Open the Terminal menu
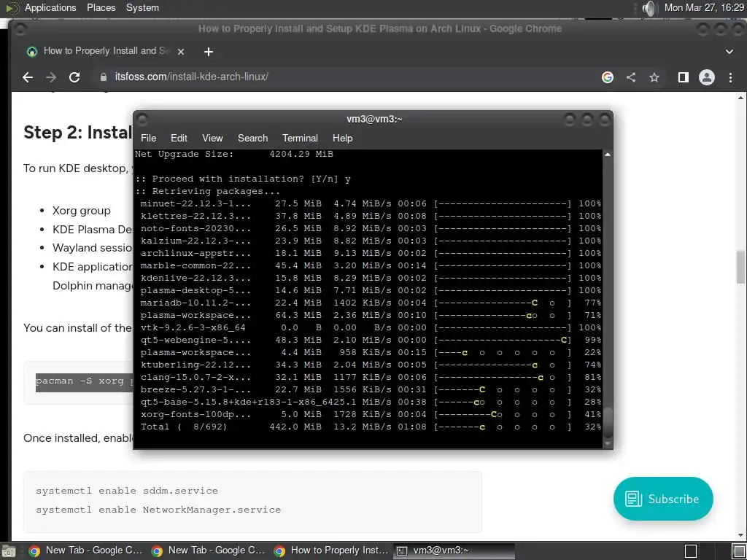This screenshot has height=560, width=747. (300, 138)
